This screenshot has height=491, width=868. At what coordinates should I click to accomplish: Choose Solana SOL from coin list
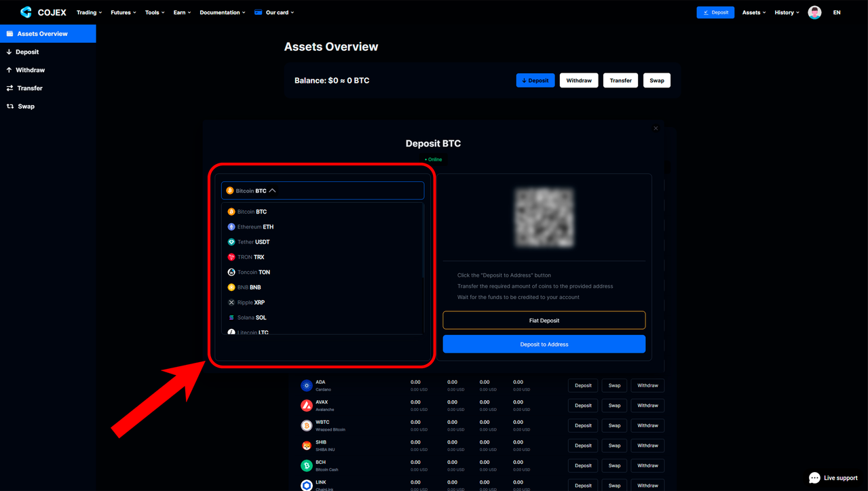(x=323, y=317)
